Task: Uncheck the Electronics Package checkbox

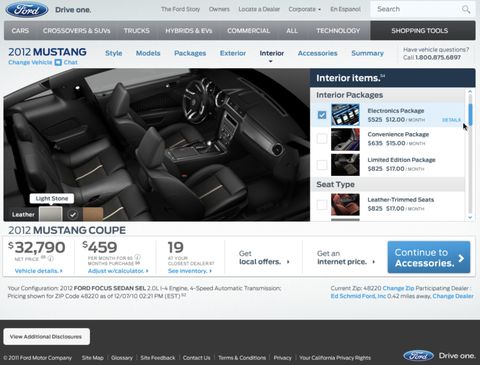Action: [322, 115]
